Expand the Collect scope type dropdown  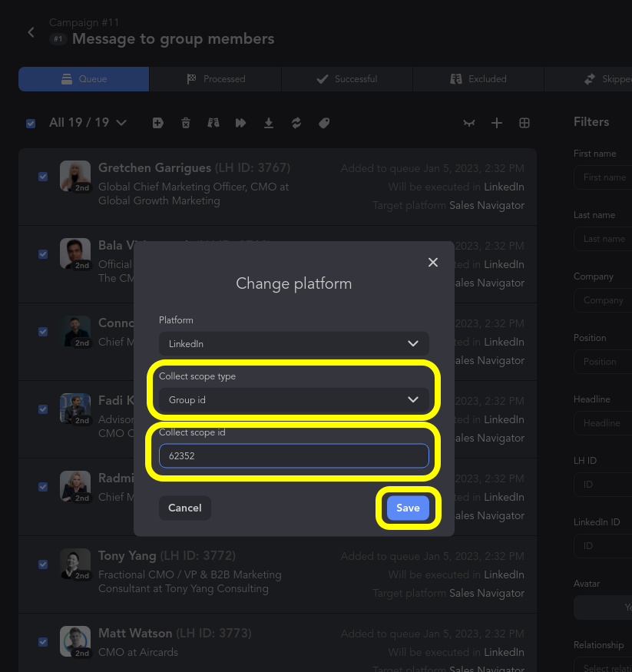293,399
